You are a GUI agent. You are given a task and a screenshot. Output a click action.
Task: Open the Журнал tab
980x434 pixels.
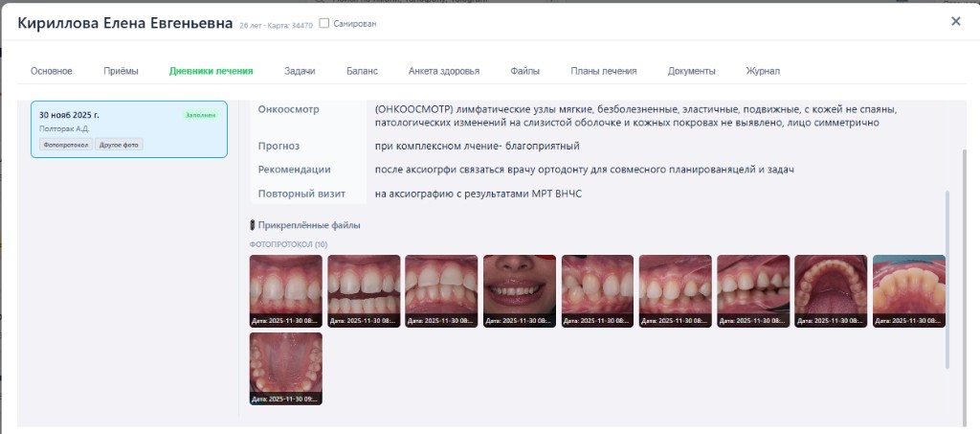763,71
